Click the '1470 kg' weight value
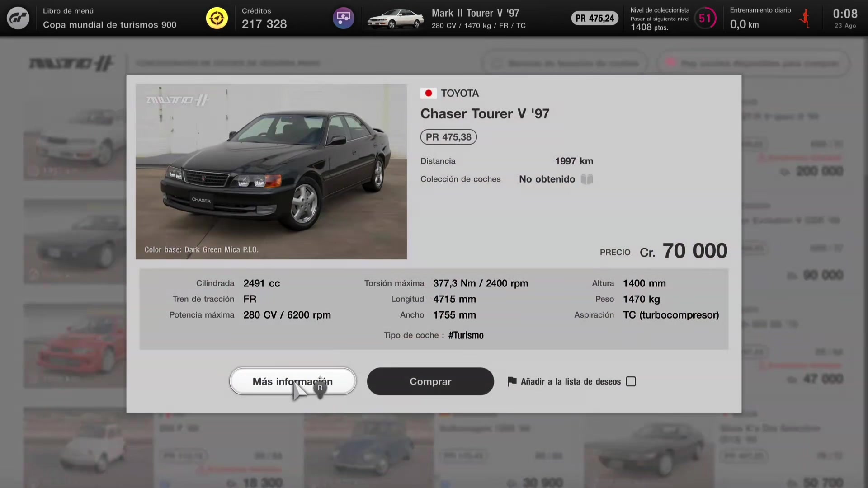Viewport: 868px width, 488px height. tap(642, 299)
